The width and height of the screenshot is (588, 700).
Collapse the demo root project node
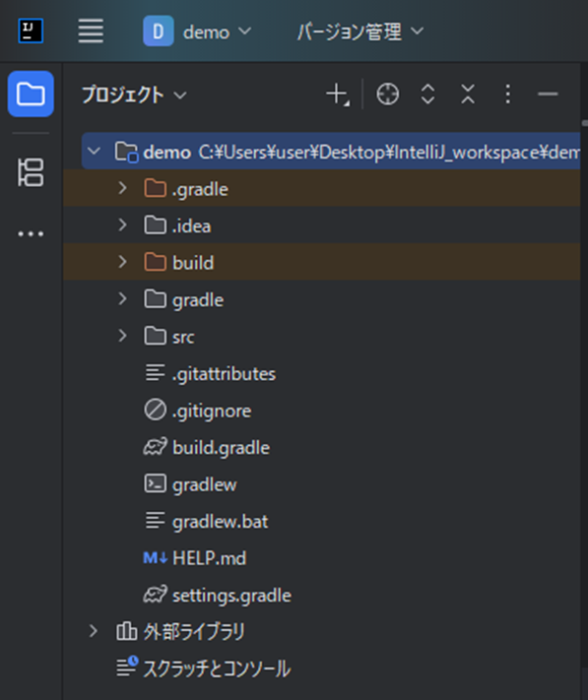pyautogui.click(x=95, y=151)
